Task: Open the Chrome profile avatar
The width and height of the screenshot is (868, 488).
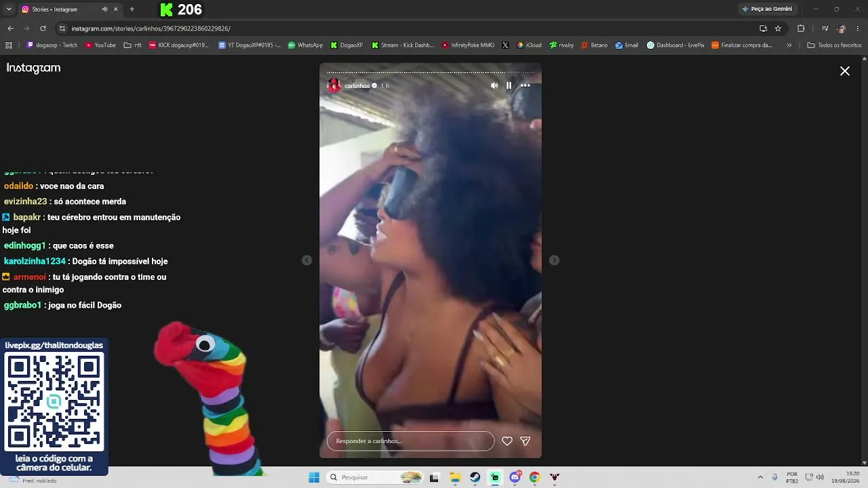Action: click(842, 28)
